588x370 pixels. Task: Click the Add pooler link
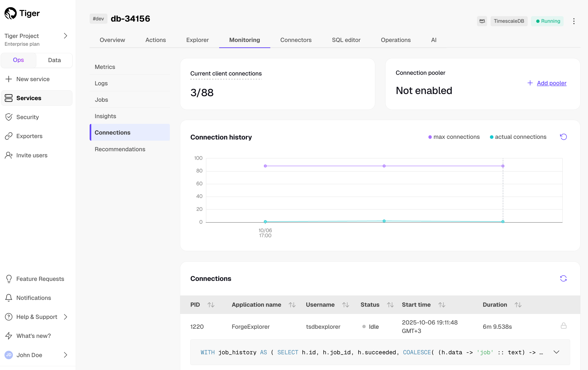[551, 83]
